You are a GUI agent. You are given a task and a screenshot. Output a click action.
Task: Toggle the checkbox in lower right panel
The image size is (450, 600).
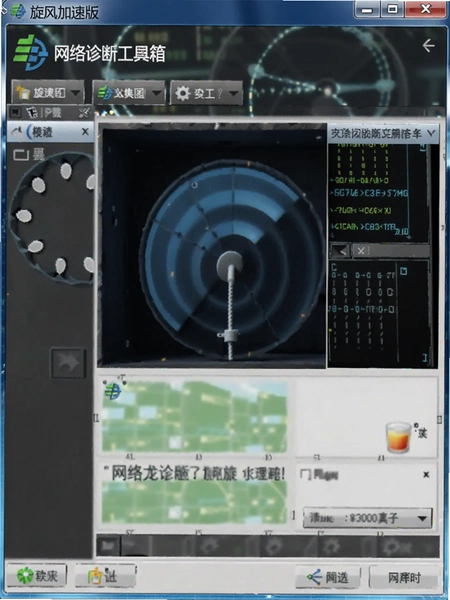point(306,475)
